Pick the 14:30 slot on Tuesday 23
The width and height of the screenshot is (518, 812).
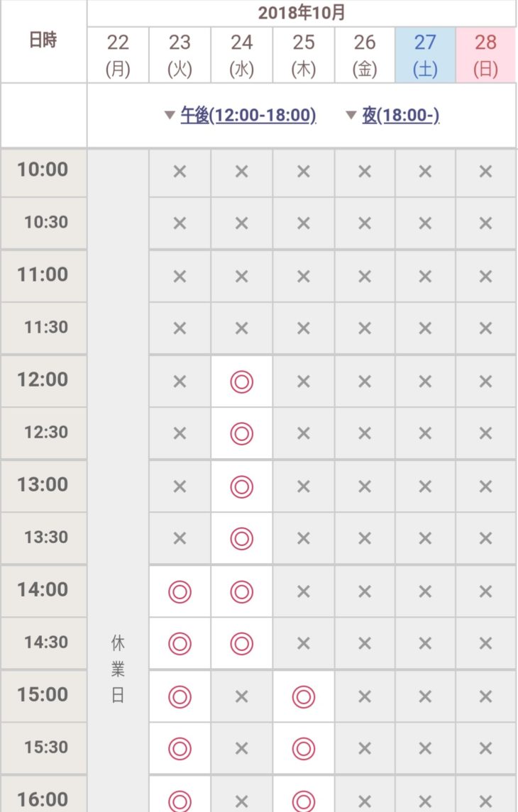pyautogui.click(x=180, y=644)
